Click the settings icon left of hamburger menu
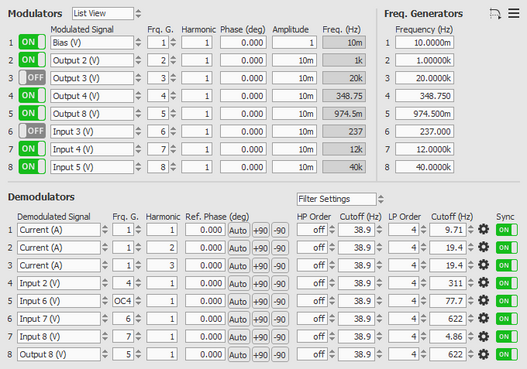527x369 pixels. [x=495, y=14]
